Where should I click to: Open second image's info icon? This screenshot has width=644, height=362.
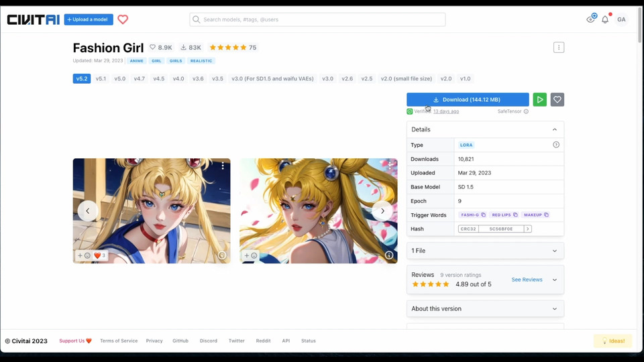click(x=389, y=255)
